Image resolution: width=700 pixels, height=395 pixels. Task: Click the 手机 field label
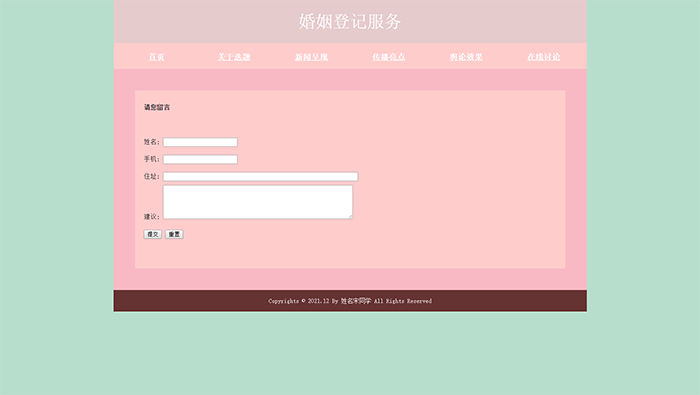coord(151,159)
